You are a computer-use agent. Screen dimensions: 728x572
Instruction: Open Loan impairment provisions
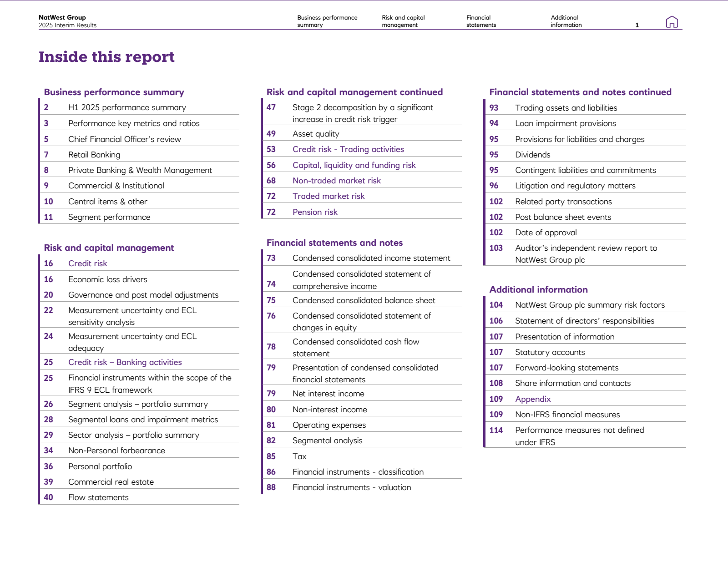click(x=566, y=123)
